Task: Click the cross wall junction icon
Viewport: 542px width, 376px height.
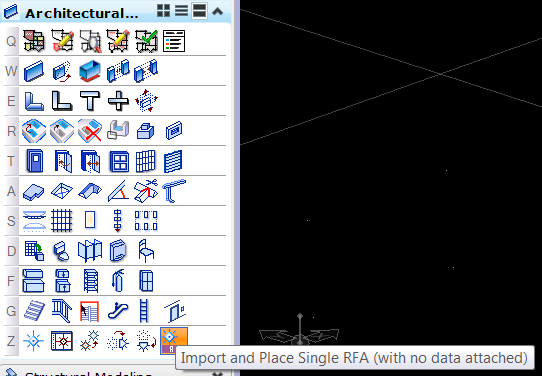Action: [x=118, y=101]
